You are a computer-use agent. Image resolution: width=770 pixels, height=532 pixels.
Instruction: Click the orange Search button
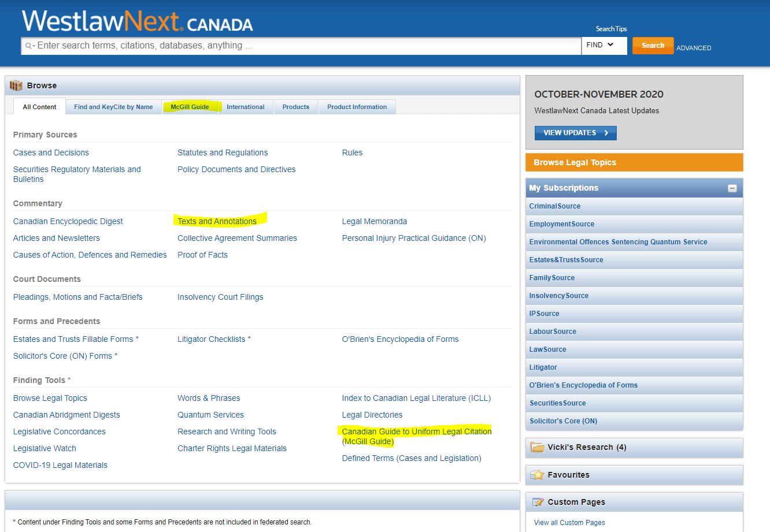click(653, 45)
